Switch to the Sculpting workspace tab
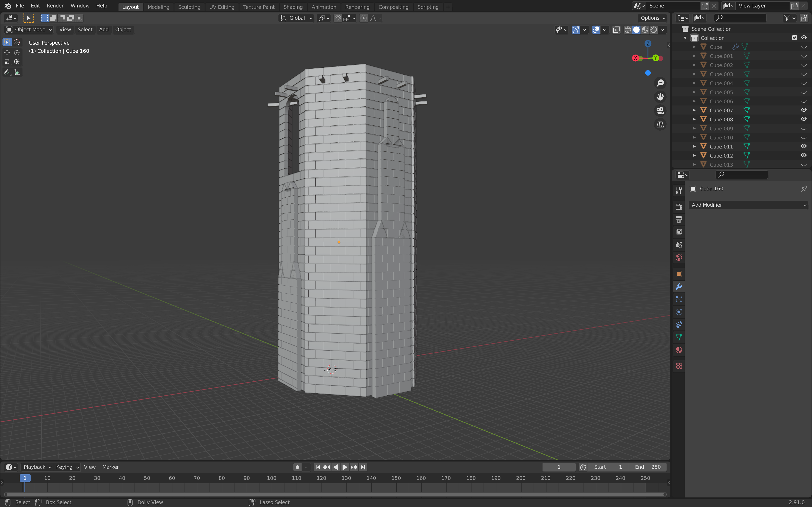The image size is (812, 507). [189, 7]
